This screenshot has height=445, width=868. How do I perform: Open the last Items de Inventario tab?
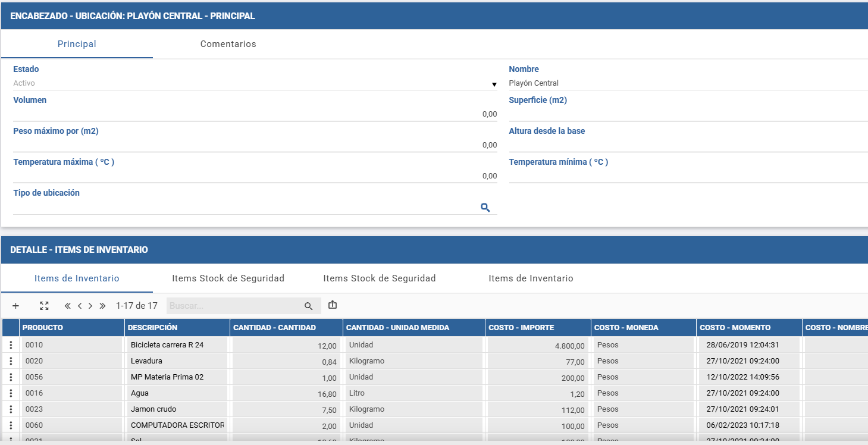click(531, 278)
